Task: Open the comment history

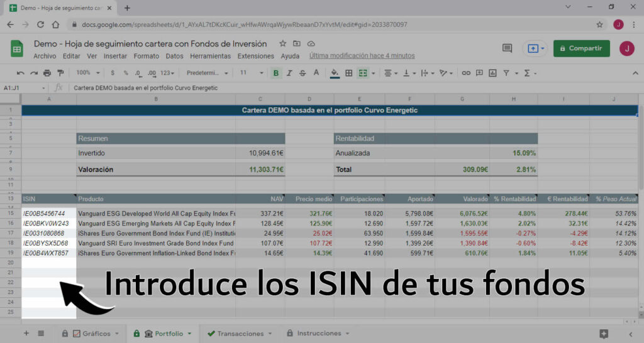Action: [508, 48]
